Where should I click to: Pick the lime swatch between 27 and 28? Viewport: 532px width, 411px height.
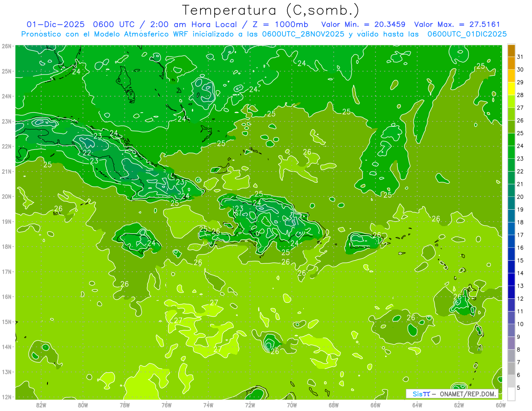pyautogui.click(x=511, y=102)
